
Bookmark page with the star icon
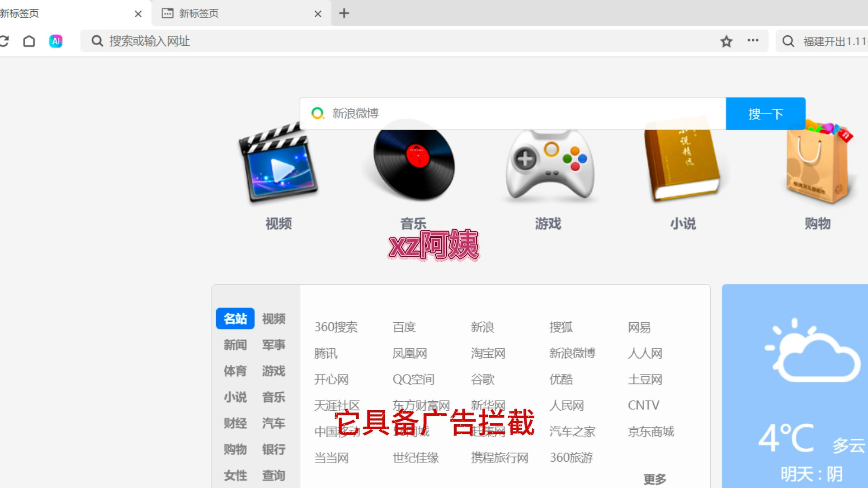[726, 41]
